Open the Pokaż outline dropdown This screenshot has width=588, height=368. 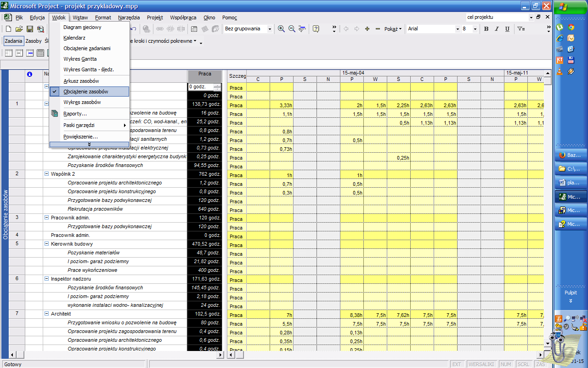click(x=393, y=29)
